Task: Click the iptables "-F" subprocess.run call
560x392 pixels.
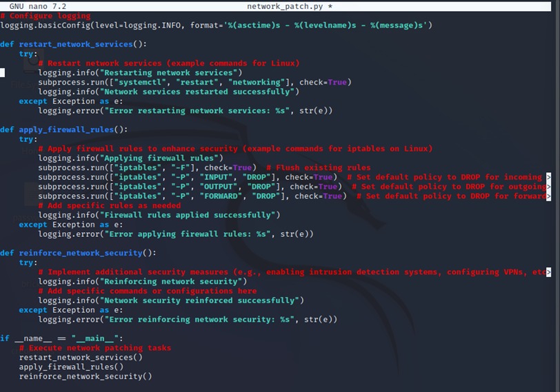Action: (x=147, y=167)
